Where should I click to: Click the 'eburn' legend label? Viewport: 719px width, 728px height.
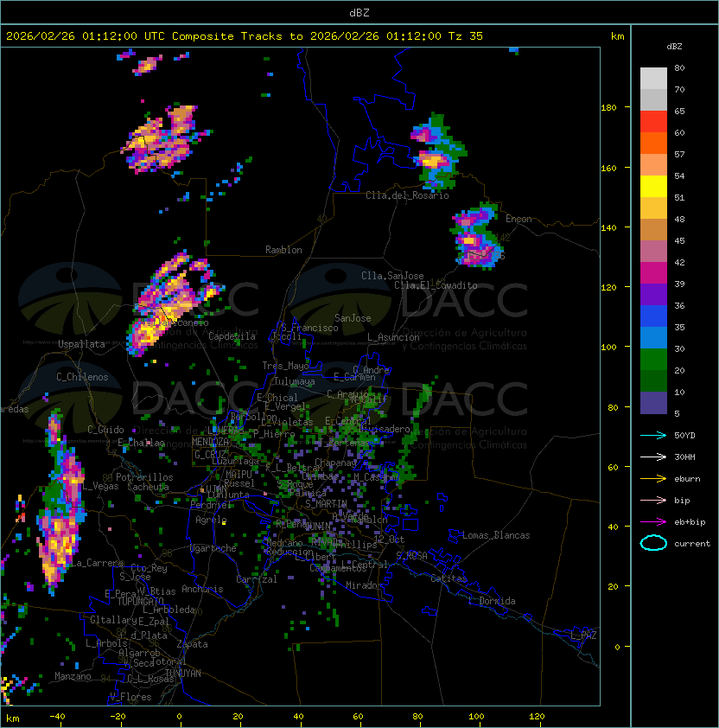point(687,479)
